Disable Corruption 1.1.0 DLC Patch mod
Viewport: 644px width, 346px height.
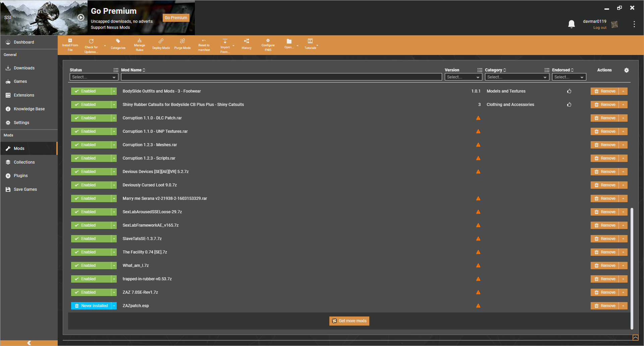click(91, 118)
